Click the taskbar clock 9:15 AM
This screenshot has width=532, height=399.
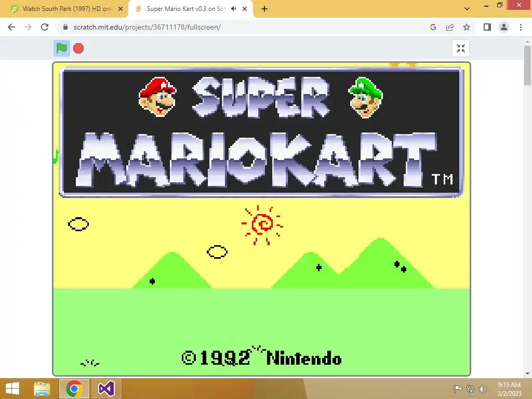509,385
